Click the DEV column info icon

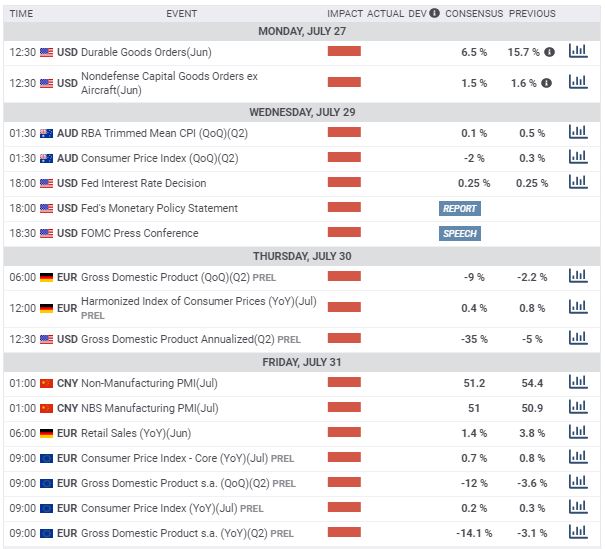pos(434,13)
